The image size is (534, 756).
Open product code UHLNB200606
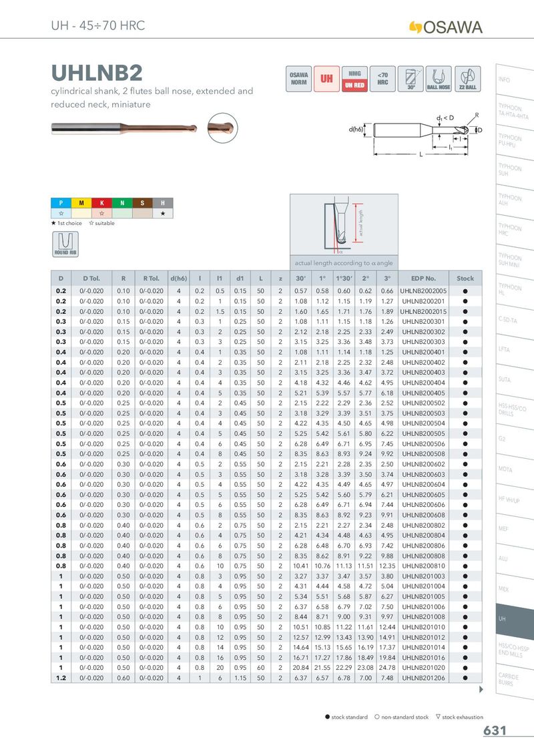424,505
